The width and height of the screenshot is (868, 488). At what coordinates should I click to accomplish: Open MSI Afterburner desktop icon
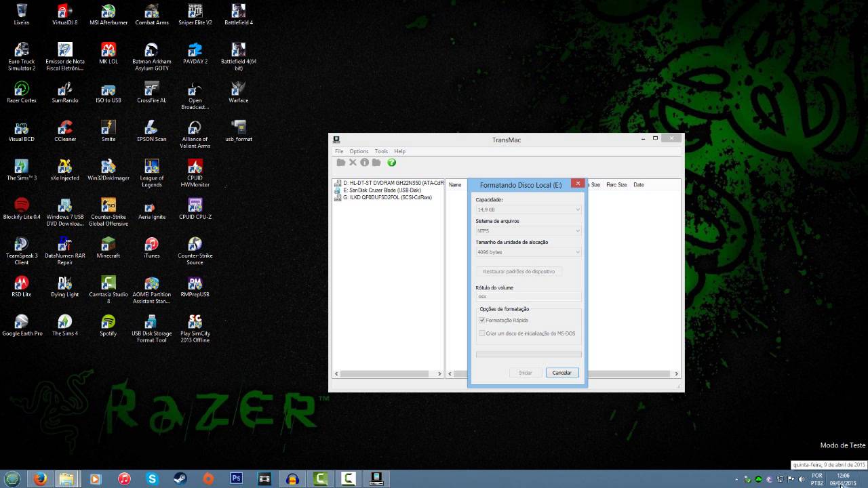pyautogui.click(x=108, y=14)
